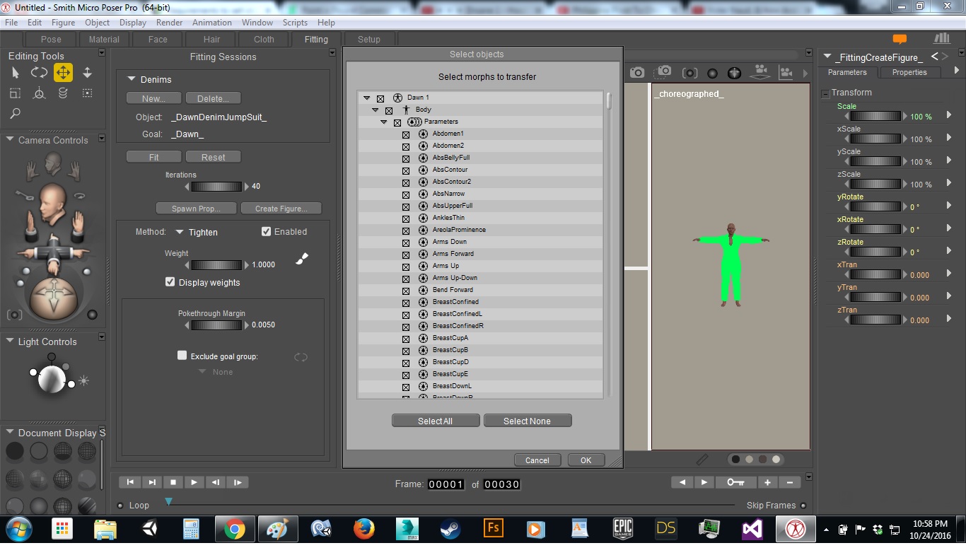The image size is (966, 560).
Task: Collapse the Dawn 1 tree node
Action: point(367,98)
